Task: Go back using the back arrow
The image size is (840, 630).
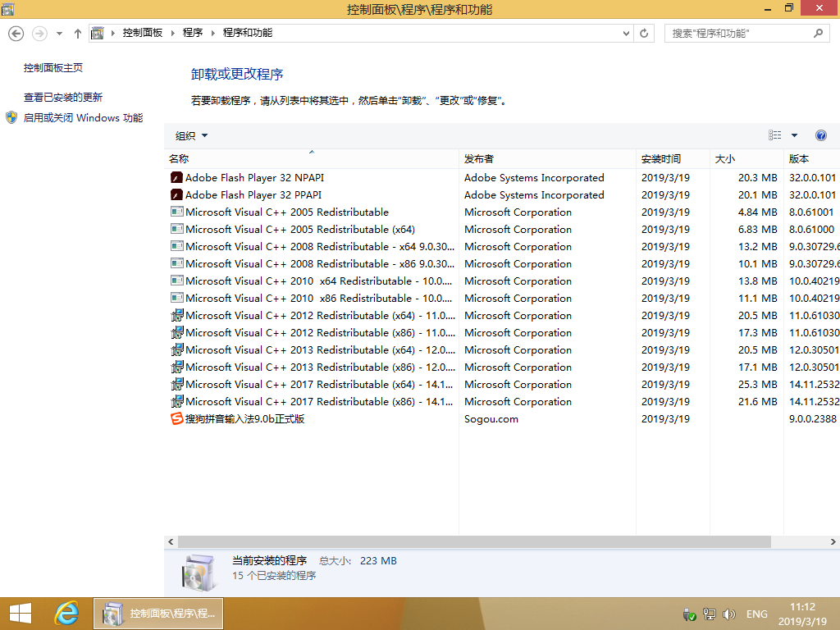Action: [16, 34]
